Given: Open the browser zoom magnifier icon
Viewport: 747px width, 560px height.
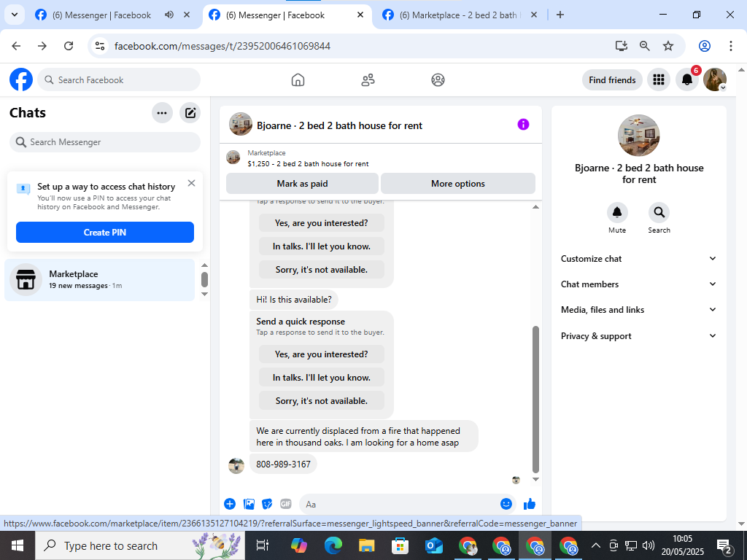Looking at the screenshot, I should pos(645,46).
